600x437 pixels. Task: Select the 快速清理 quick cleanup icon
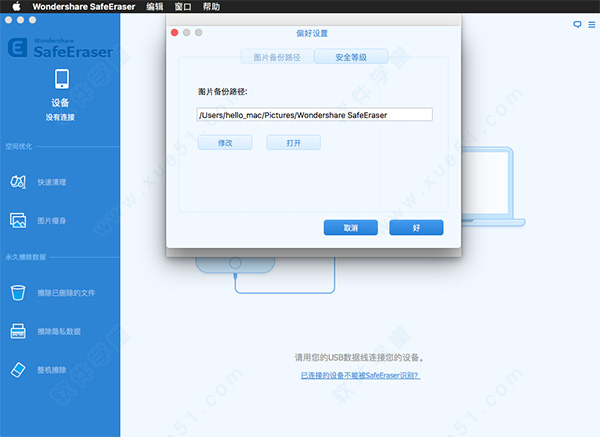[x=19, y=182]
